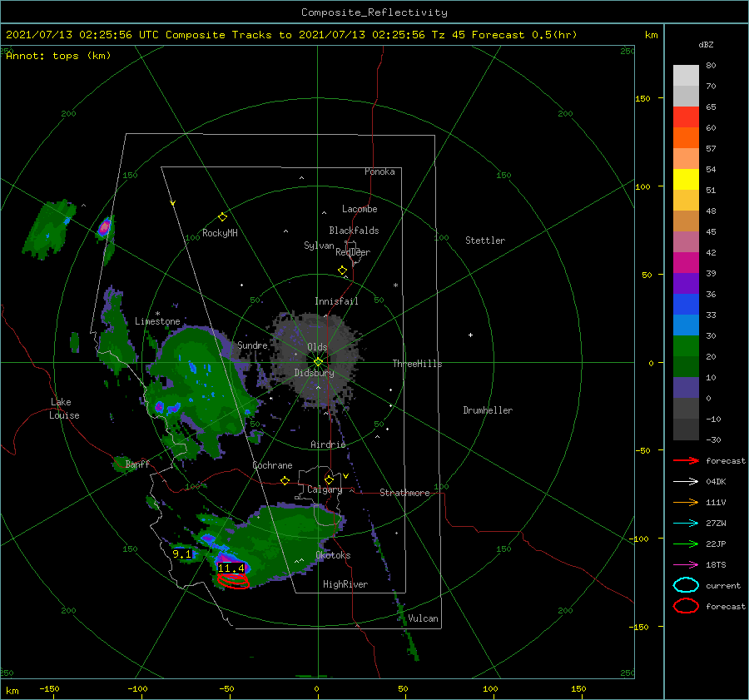
Task: Click the Sylvan label on map
Action: tap(319, 246)
